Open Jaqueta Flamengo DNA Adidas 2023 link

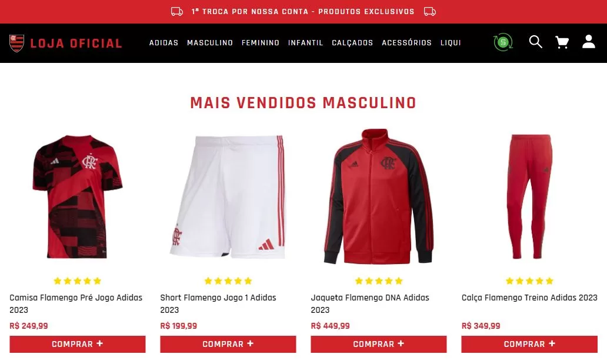pyautogui.click(x=370, y=303)
